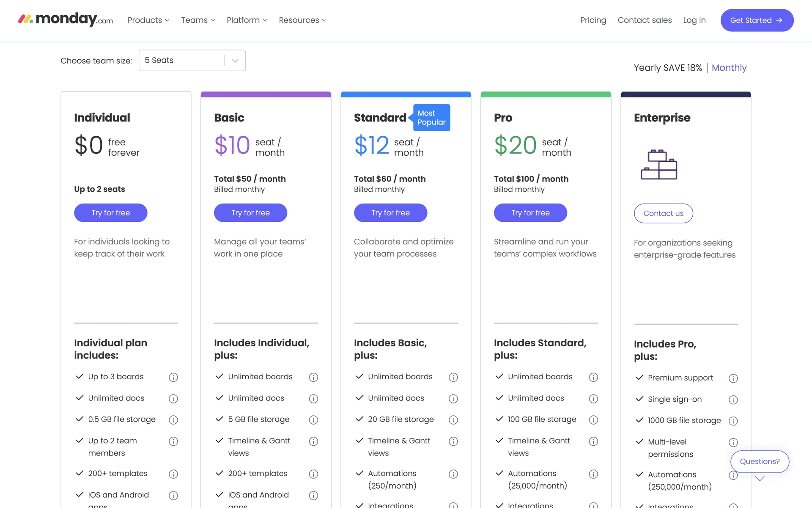The height and width of the screenshot is (508, 812).
Task: Click Try for free under Standard plan
Action: 390,213
